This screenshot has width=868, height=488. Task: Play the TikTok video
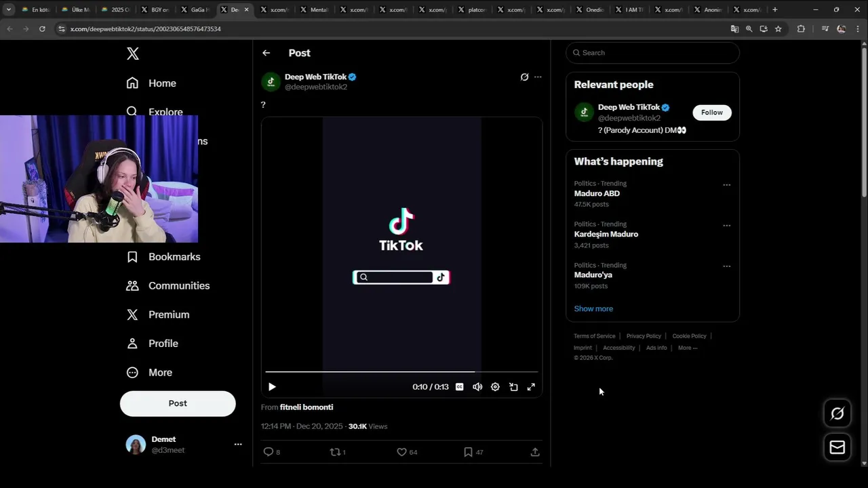(272, 387)
